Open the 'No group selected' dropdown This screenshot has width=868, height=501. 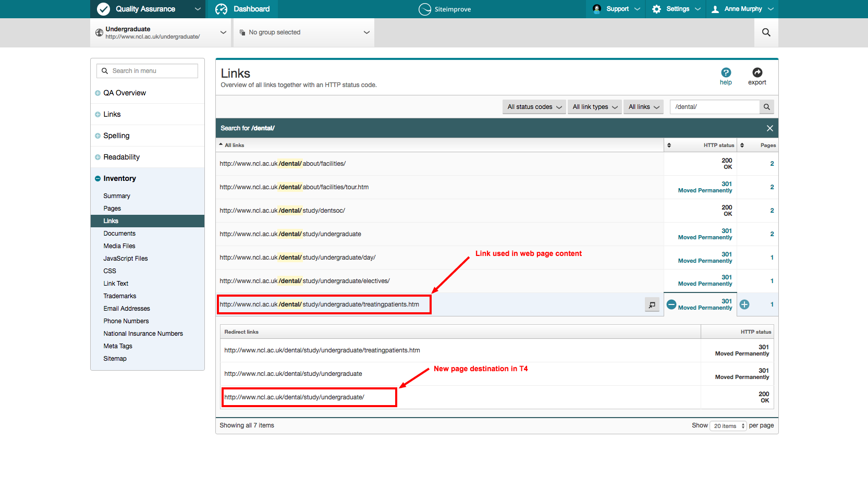[x=304, y=32]
